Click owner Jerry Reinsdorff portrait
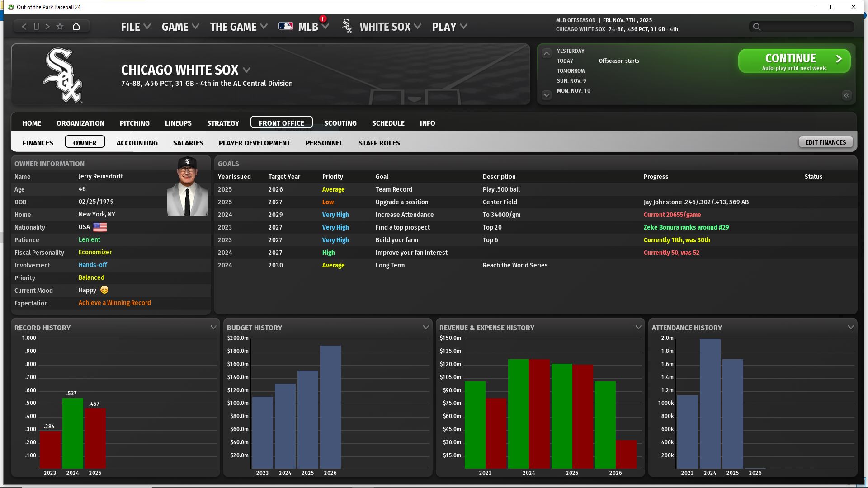Viewport: 868px width, 488px height. 187,187
